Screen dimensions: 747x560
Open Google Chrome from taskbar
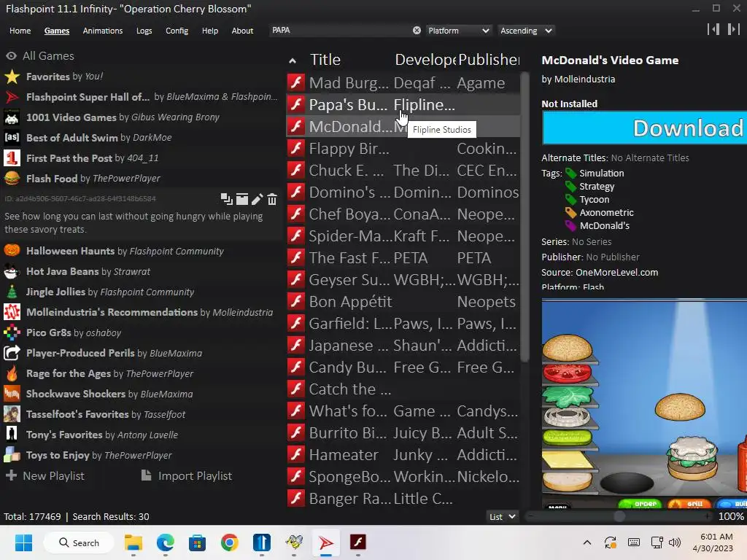click(x=230, y=542)
